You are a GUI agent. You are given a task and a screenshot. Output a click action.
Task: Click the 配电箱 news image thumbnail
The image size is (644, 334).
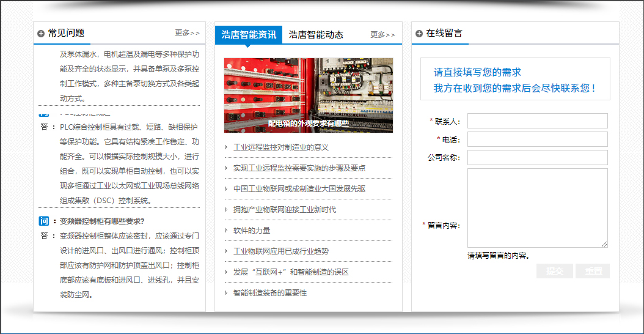tap(308, 95)
